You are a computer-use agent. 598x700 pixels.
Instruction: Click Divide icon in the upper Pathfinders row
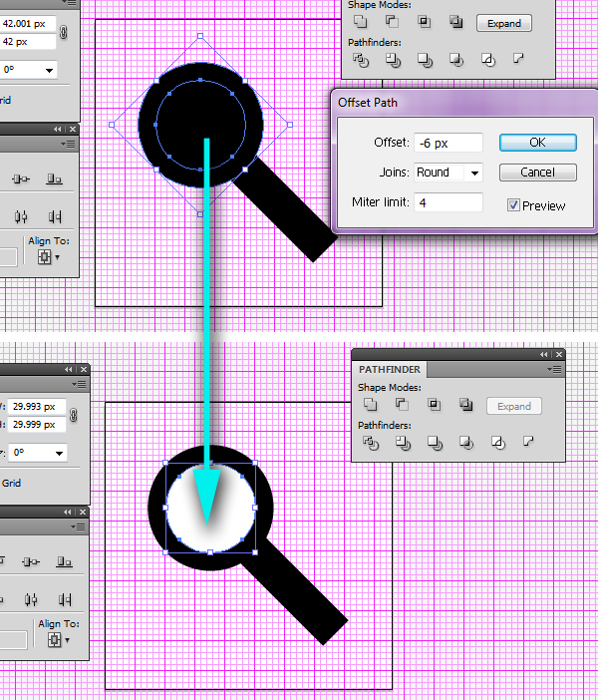click(361, 60)
